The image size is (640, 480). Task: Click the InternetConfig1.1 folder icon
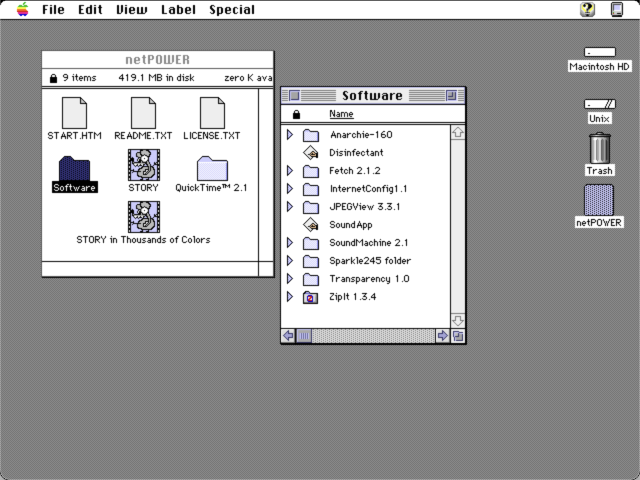click(x=311, y=189)
